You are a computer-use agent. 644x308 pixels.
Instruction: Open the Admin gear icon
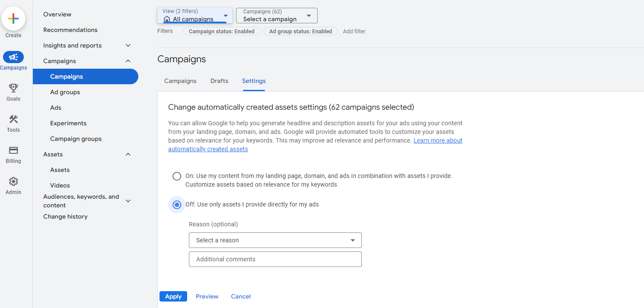tap(13, 181)
